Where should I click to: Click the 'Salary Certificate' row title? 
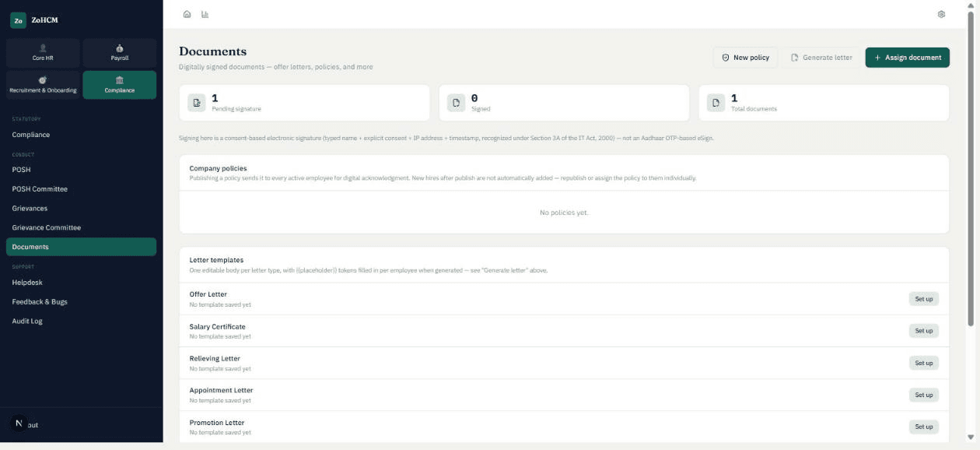tap(217, 327)
